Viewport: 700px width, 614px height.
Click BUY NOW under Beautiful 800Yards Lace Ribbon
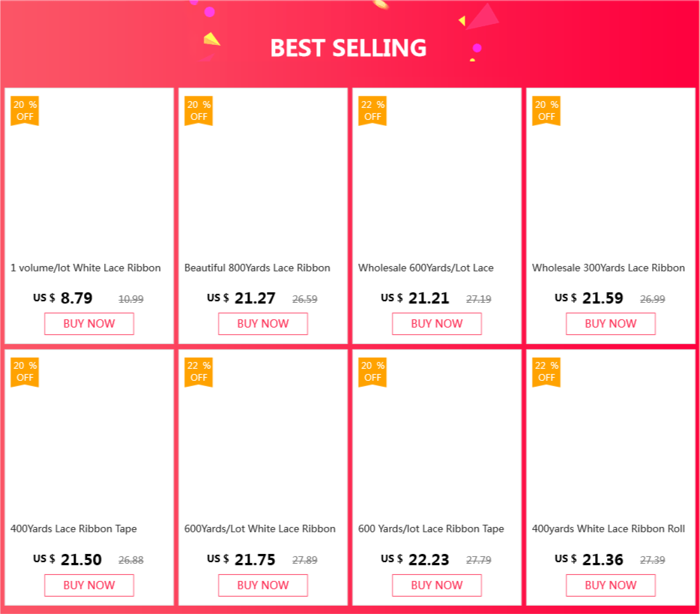point(263,324)
